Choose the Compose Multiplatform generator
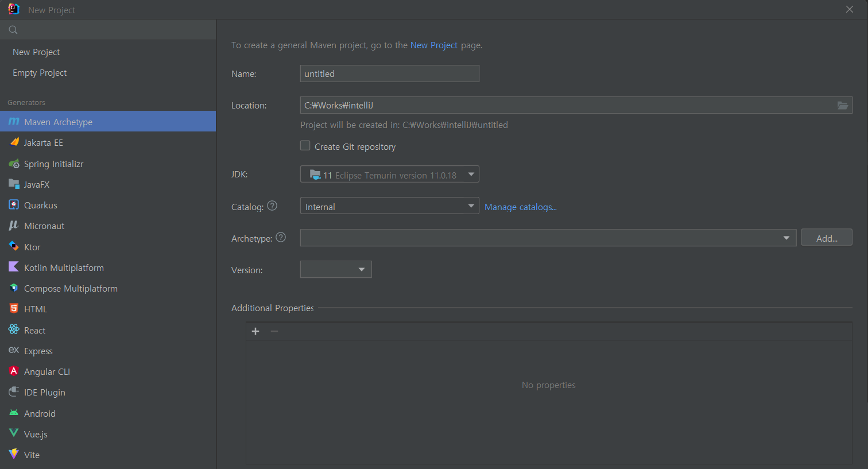This screenshot has height=469, width=868. [108, 288]
